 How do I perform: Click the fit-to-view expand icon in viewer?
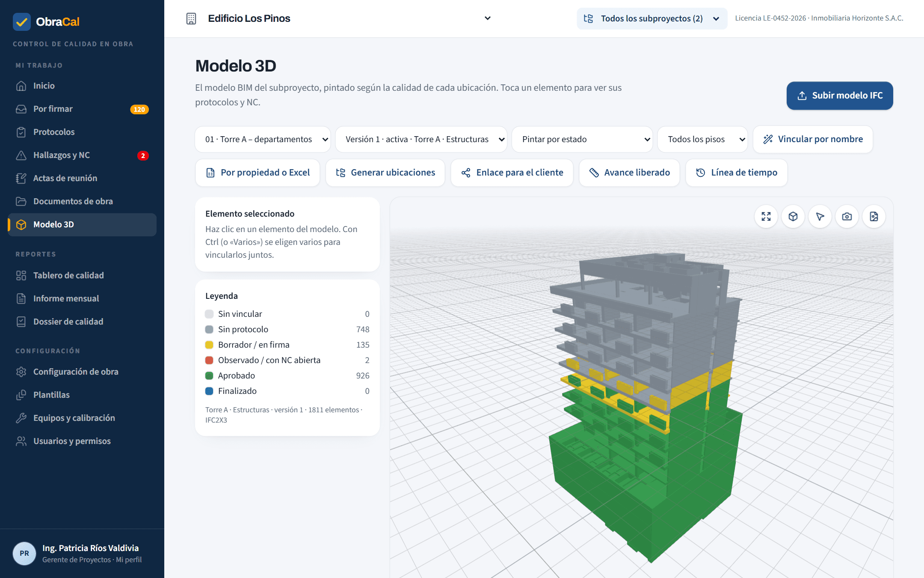766,217
